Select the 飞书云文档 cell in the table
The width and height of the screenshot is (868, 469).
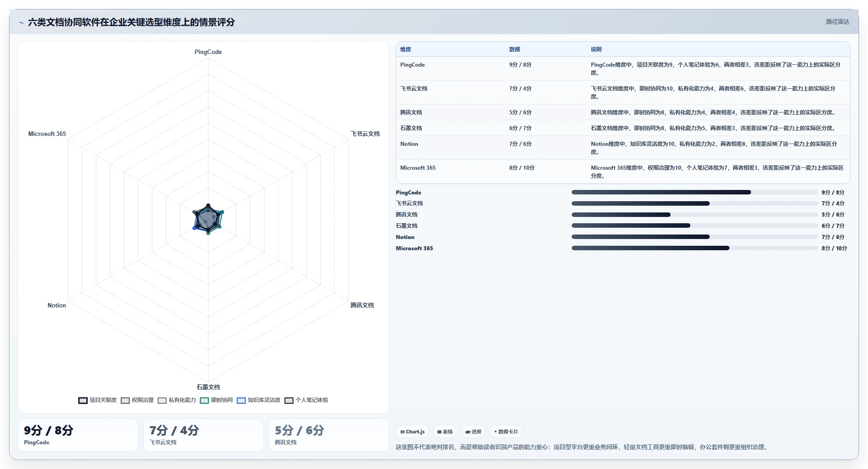tap(414, 89)
